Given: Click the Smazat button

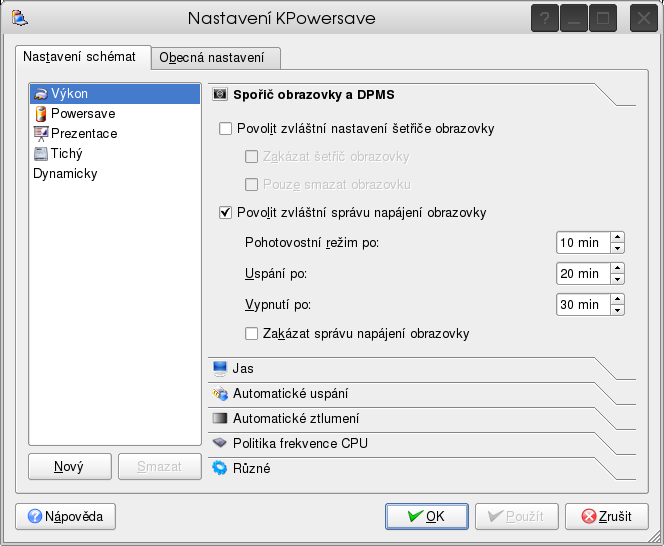Looking at the screenshot, I should tap(160, 466).
